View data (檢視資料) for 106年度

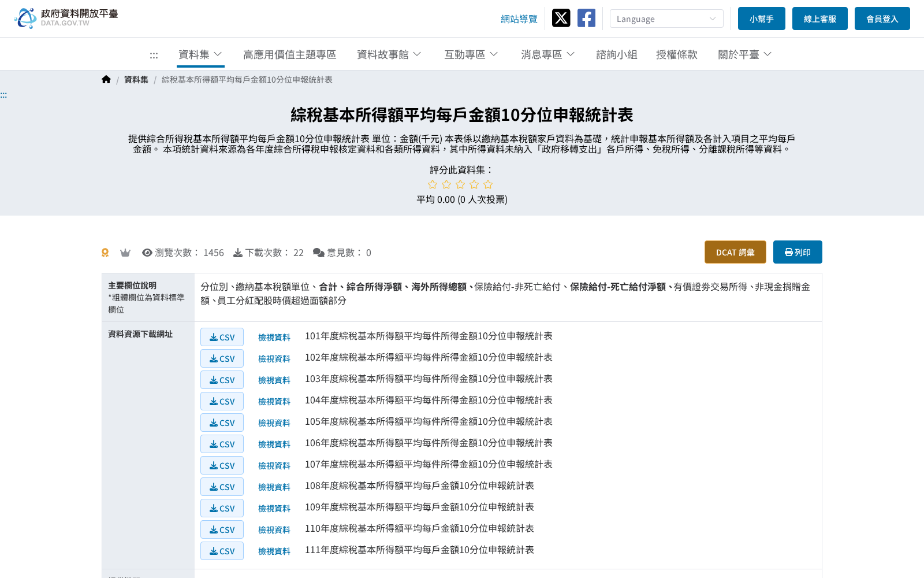point(274,444)
